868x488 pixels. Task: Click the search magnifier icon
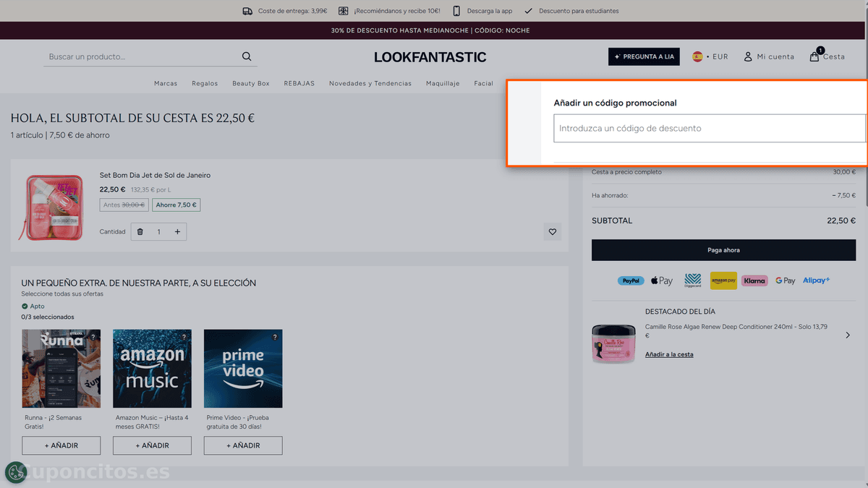tap(247, 56)
